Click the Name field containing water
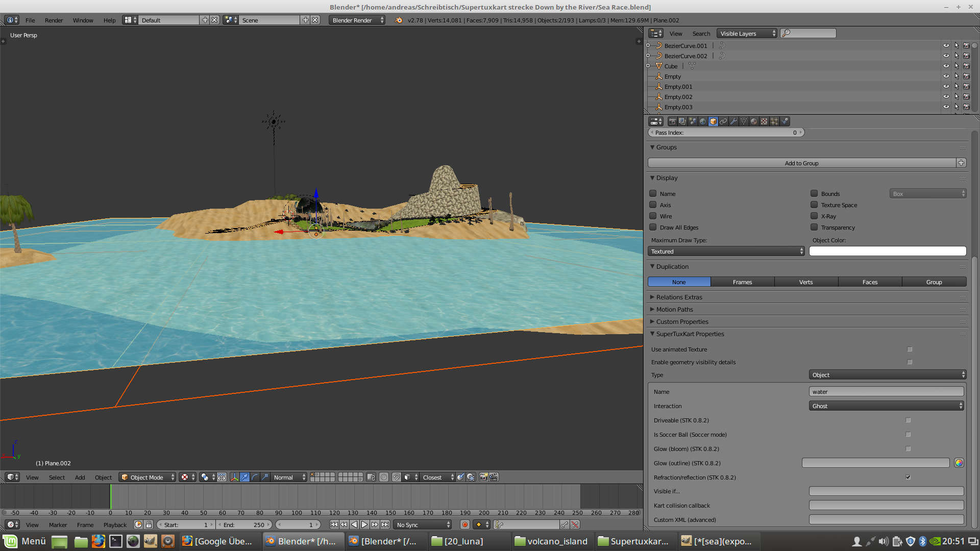980x551 pixels. (886, 391)
